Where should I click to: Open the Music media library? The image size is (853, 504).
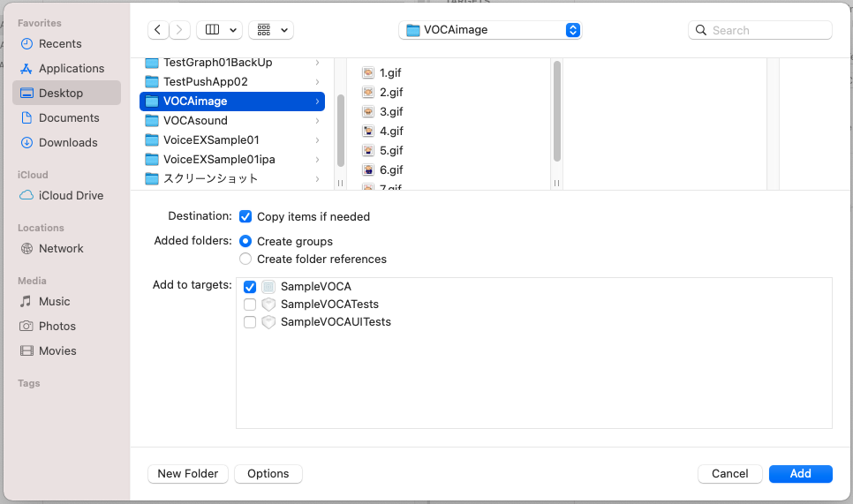pyautogui.click(x=54, y=301)
